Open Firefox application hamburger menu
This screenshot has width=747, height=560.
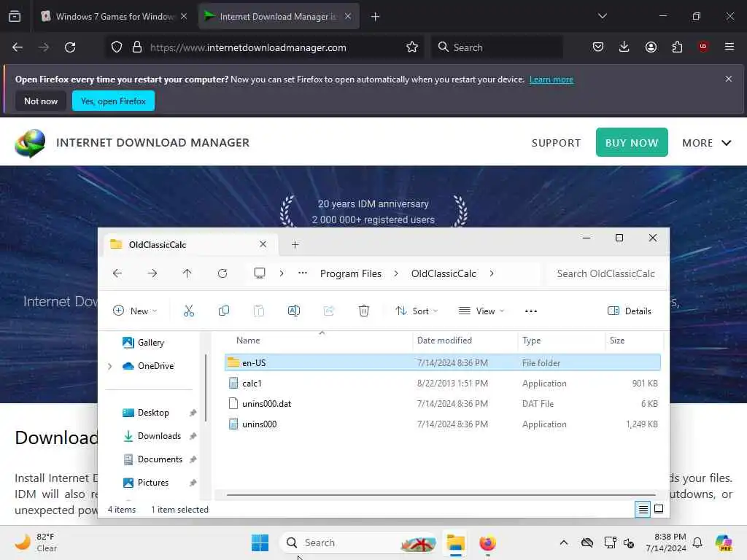tap(729, 47)
